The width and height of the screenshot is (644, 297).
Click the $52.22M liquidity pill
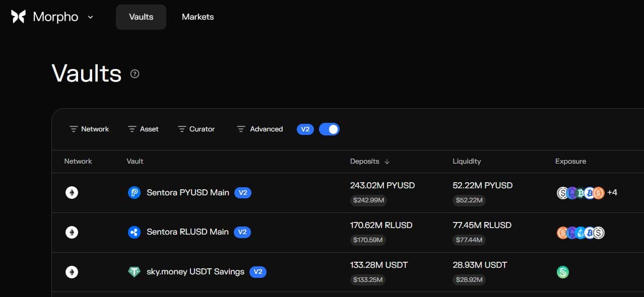pyautogui.click(x=469, y=200)
